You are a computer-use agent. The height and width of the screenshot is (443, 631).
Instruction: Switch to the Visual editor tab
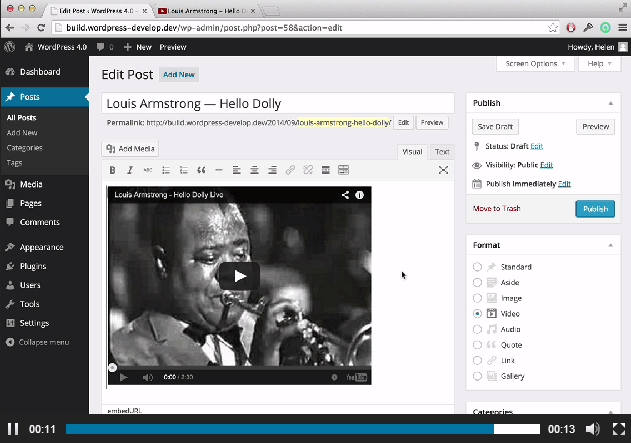tap(412, 152)
